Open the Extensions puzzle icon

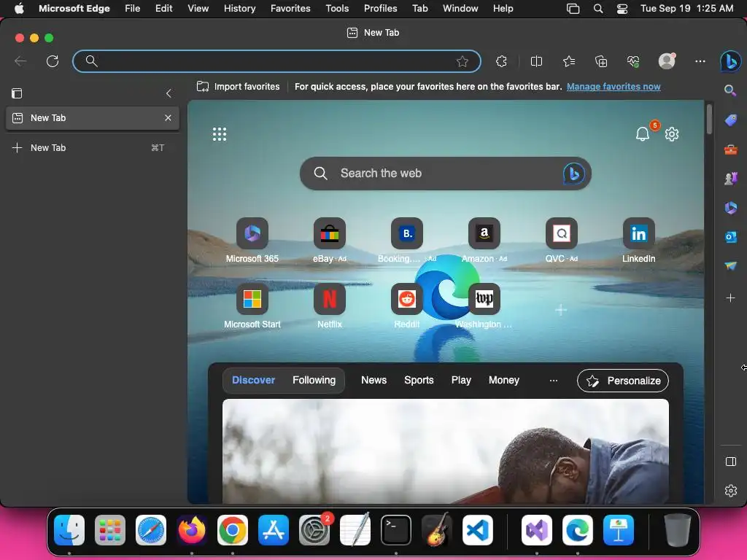pos(501,61)
